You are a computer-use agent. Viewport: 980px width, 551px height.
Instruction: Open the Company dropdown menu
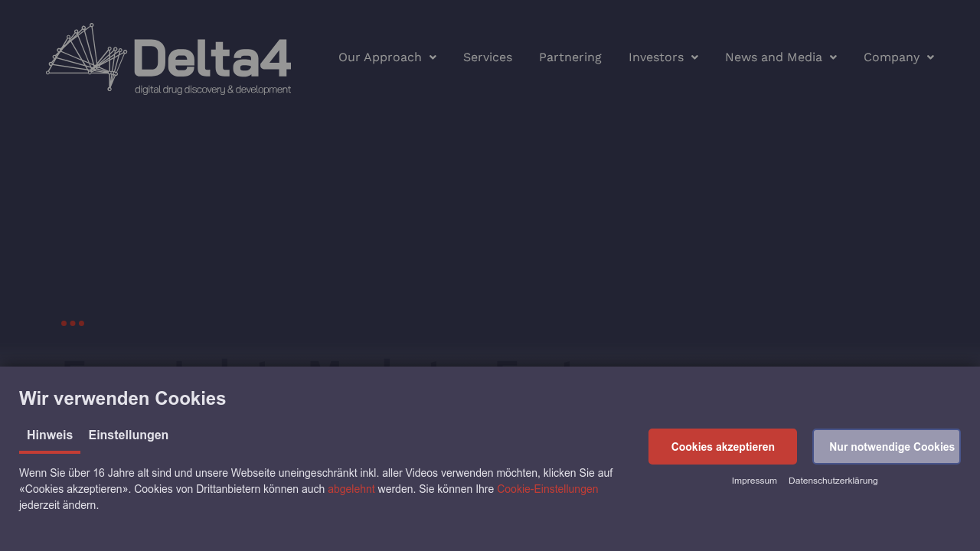tap(891, 57)
